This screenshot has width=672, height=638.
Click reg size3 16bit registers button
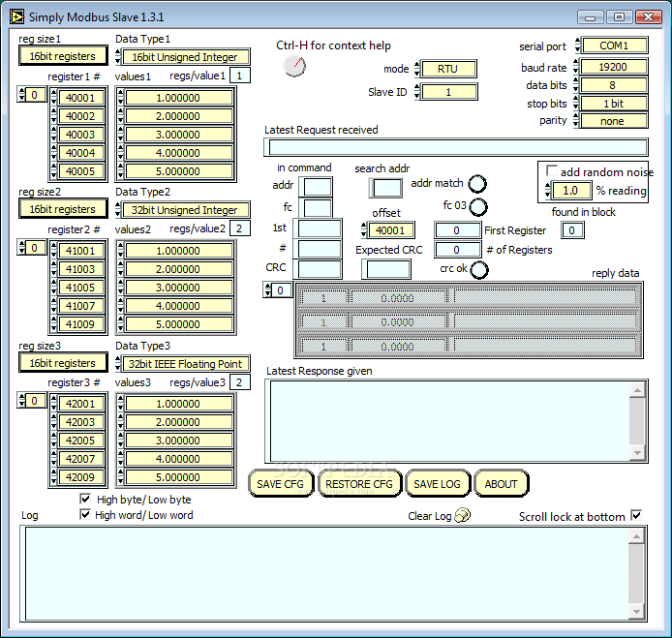pos(63,363)
